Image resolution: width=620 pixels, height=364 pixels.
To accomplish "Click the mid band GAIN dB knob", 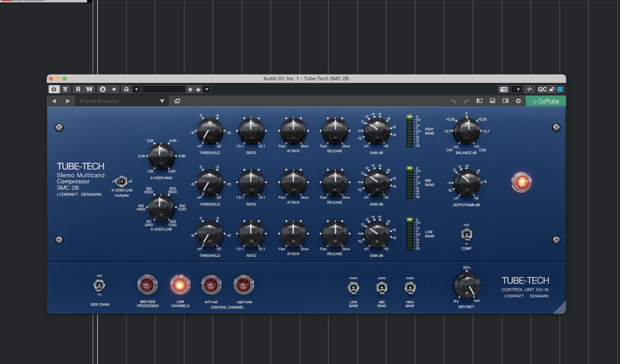I will point(377,182).
